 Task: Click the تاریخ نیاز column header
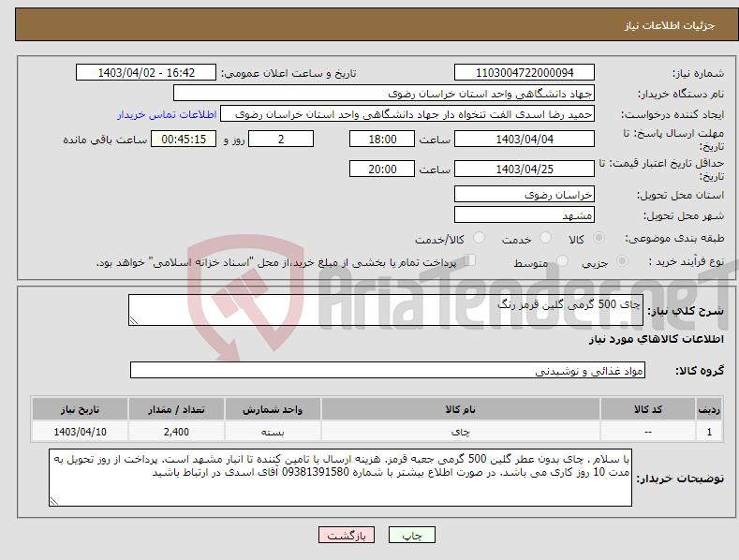coord(81,409)
